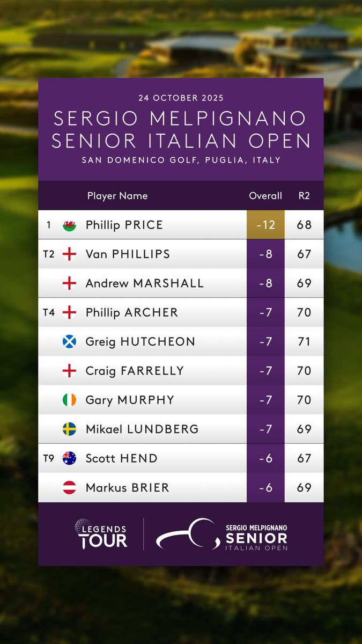Image resolution: width=362 pixels, height=644 pixels.
Task: Click the R2 column header
Action: pyautogui.click(x=304, y=196)
